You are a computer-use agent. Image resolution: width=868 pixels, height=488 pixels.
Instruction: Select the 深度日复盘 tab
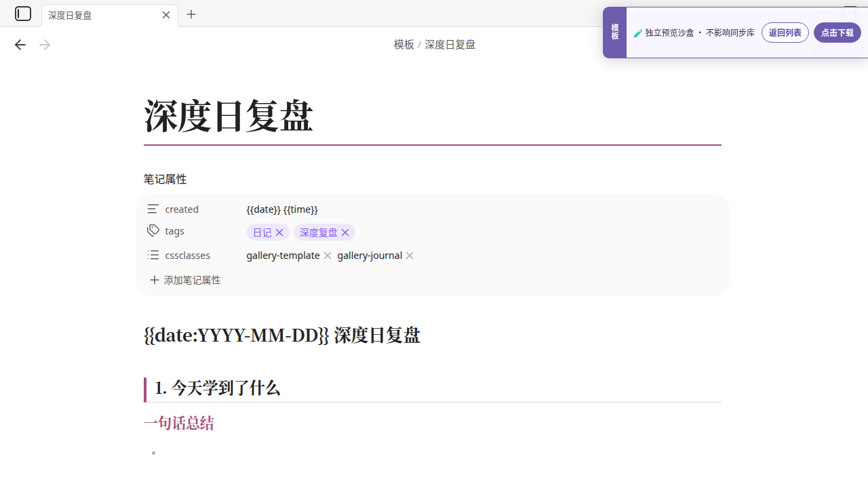coord(110,15)
